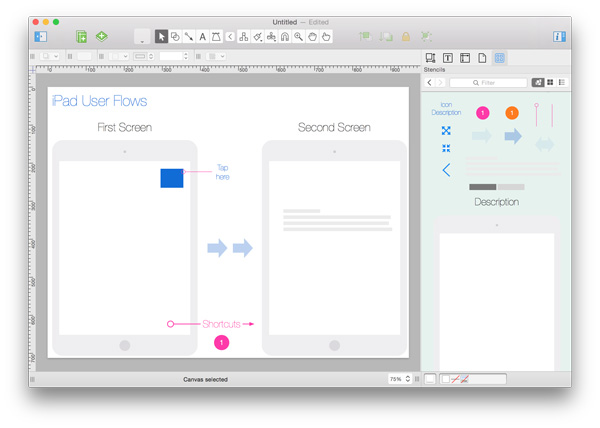Open the Document inspector tab
Screen dimensions: 600x428
482,58
